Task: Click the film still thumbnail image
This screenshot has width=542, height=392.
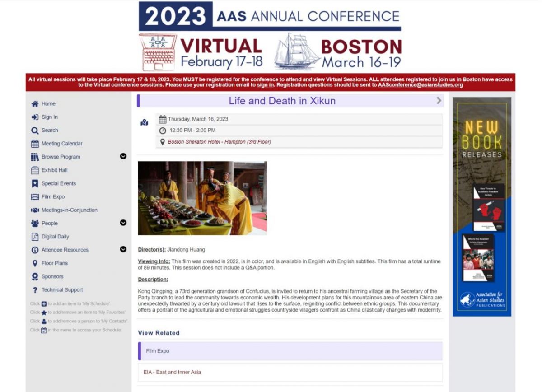Action: (x=202, y=198)
